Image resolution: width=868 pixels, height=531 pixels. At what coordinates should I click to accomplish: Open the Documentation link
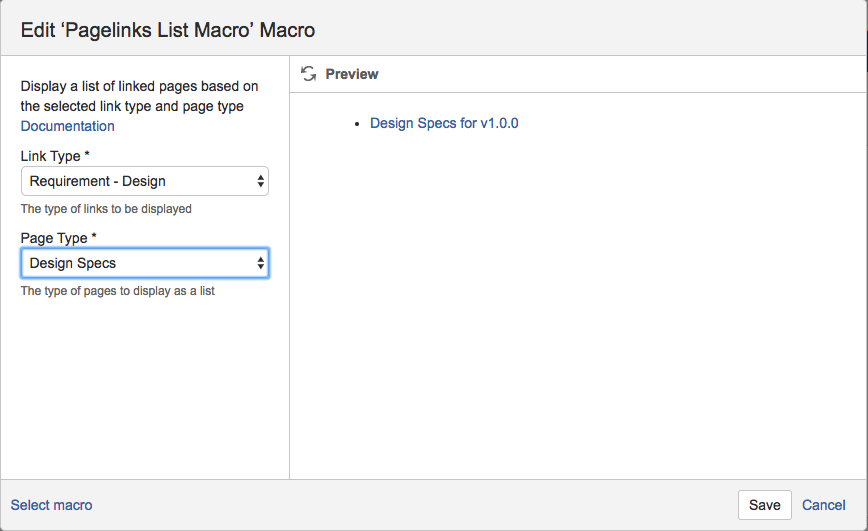tap(67, 126)
